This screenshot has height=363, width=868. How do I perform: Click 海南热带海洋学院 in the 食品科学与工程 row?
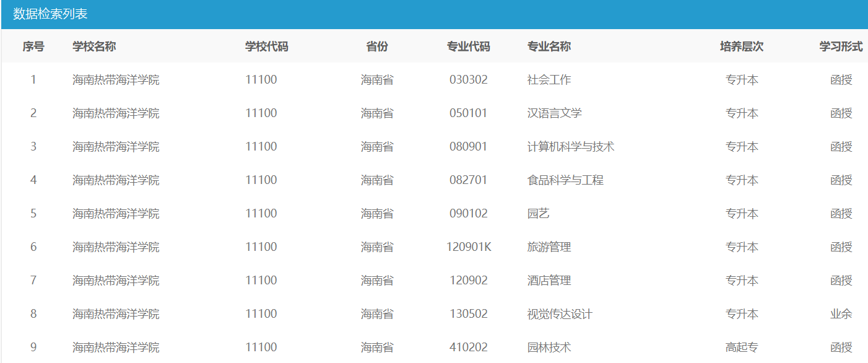[116, 180]
